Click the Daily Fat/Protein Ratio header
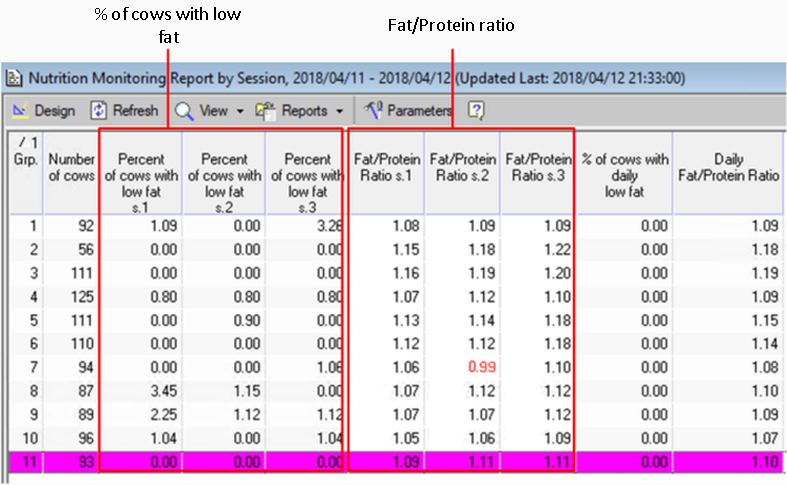The height and width of the screenshot is (485, 787). pyautogui.click(x=729, y=167)
